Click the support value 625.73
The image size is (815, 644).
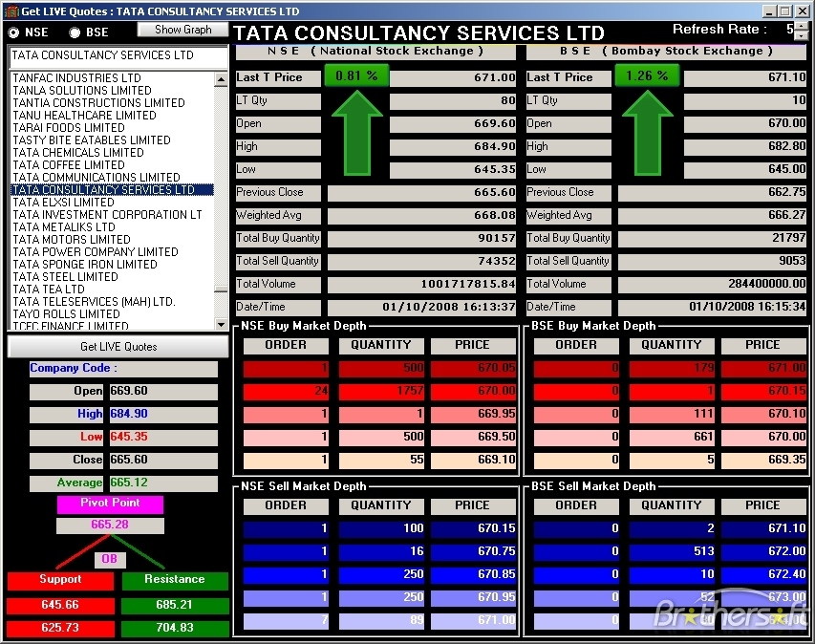pyautogui.click(x=60, y=629)
